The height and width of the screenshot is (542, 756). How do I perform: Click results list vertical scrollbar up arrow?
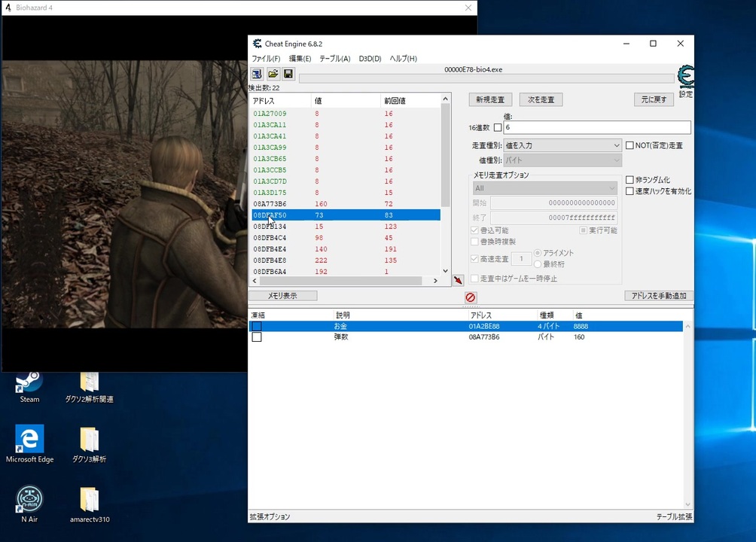point(446,99)
